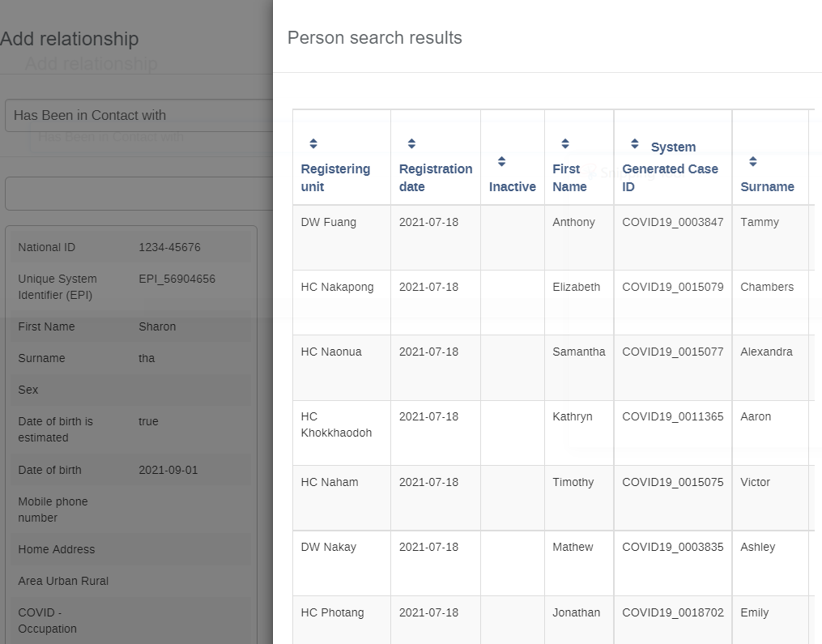Click sort arrows above Surname header

753,161
